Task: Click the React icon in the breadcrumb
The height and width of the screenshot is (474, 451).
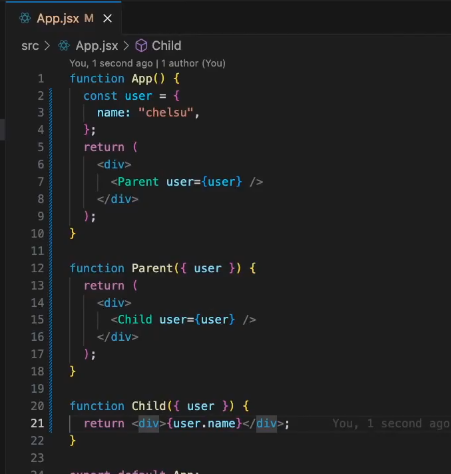Action: [64, 46]
